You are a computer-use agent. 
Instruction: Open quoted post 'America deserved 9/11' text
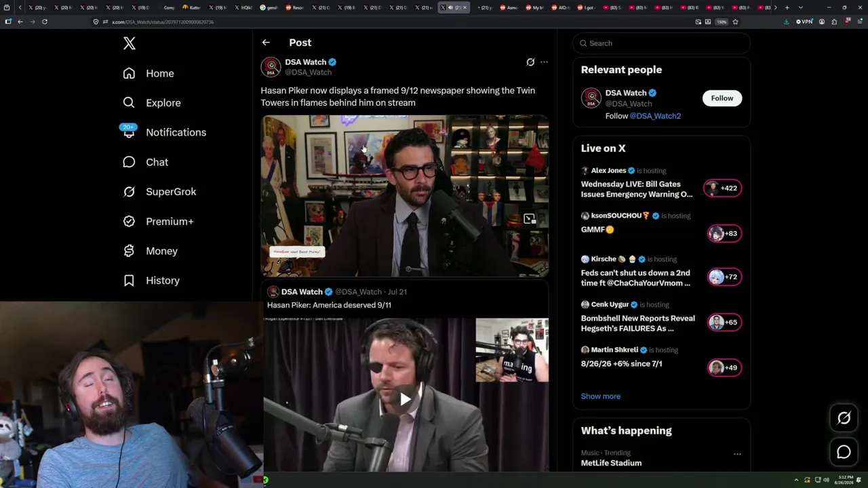click(x=330, y=305)
